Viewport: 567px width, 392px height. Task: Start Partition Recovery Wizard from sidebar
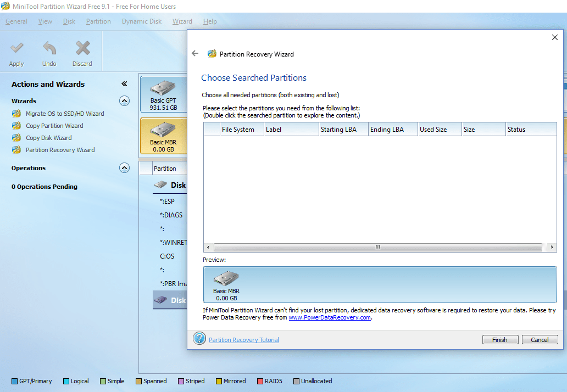(60, 150)
